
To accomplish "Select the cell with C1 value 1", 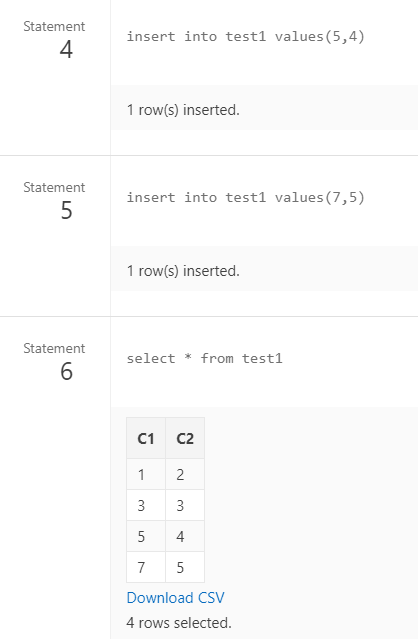I will coord(146,474).
